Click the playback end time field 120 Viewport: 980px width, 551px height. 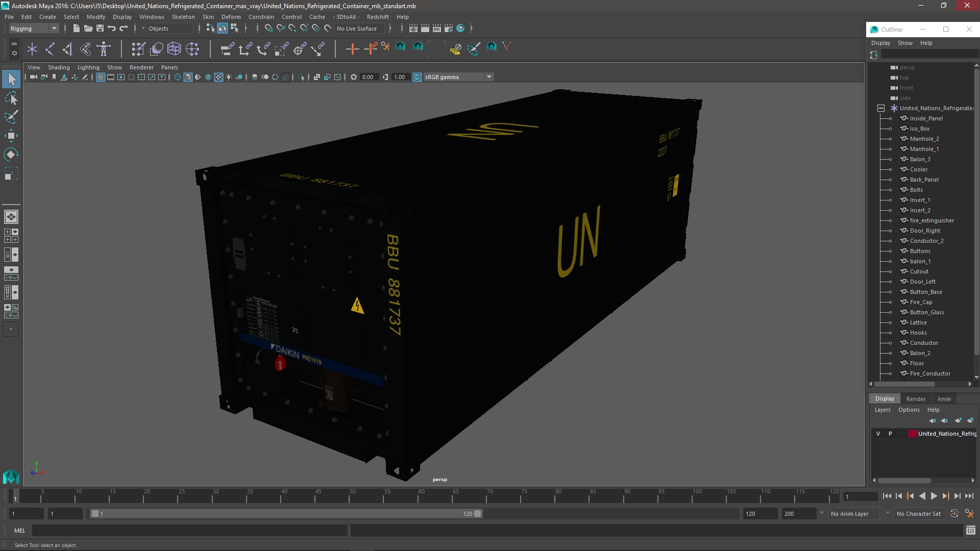tap(759, 514)
